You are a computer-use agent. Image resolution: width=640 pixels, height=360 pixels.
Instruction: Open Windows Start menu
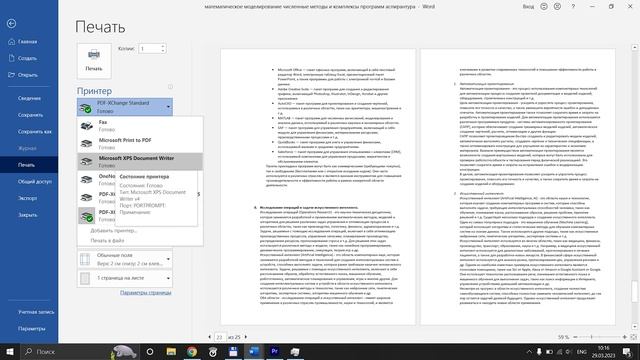tap(10, 352)
